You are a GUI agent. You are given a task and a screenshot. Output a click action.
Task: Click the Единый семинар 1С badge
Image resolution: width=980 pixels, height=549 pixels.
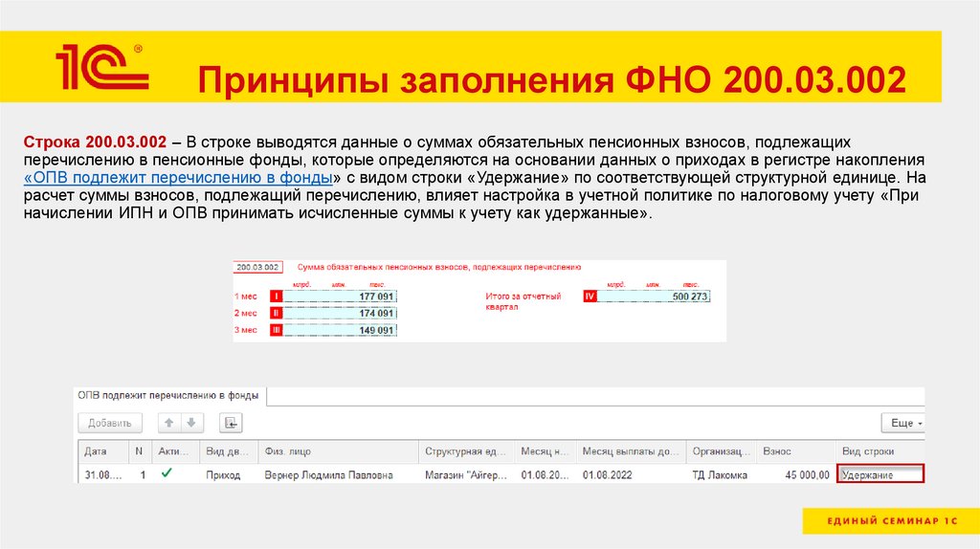coord(891,521)
